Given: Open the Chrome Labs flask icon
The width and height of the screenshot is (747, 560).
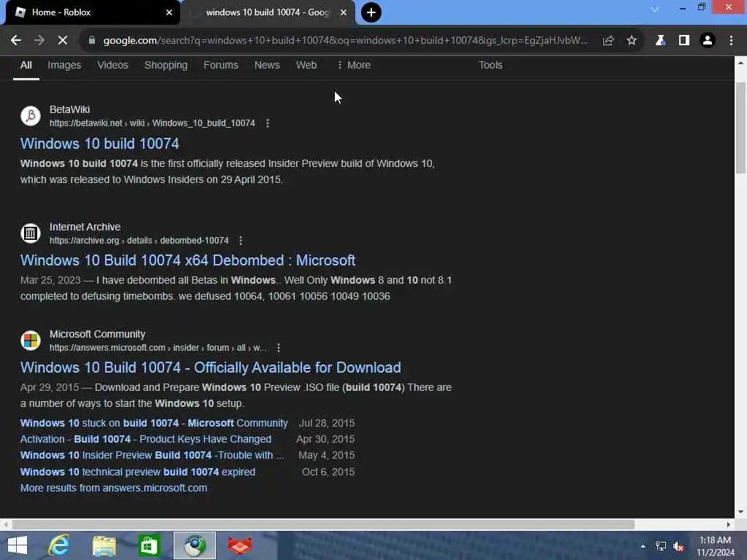Looking at the screenshot, I should tap(659, 41).
